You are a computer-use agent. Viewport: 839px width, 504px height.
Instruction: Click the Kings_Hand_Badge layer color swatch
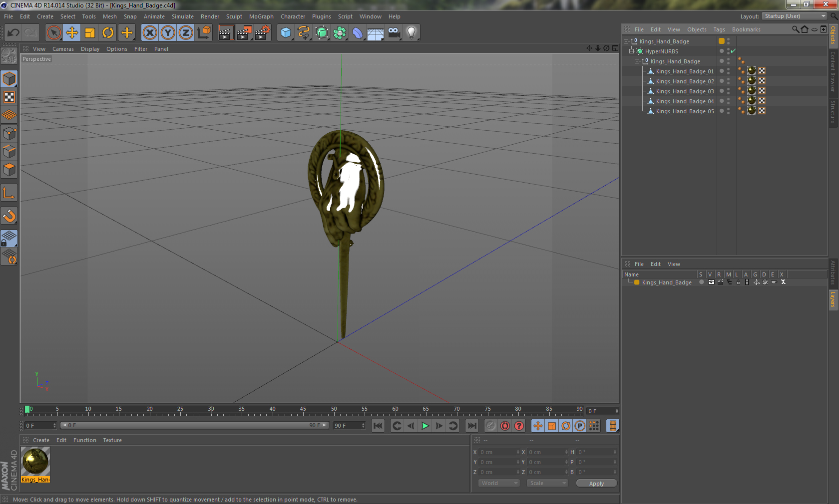click(x=637, y=282)
